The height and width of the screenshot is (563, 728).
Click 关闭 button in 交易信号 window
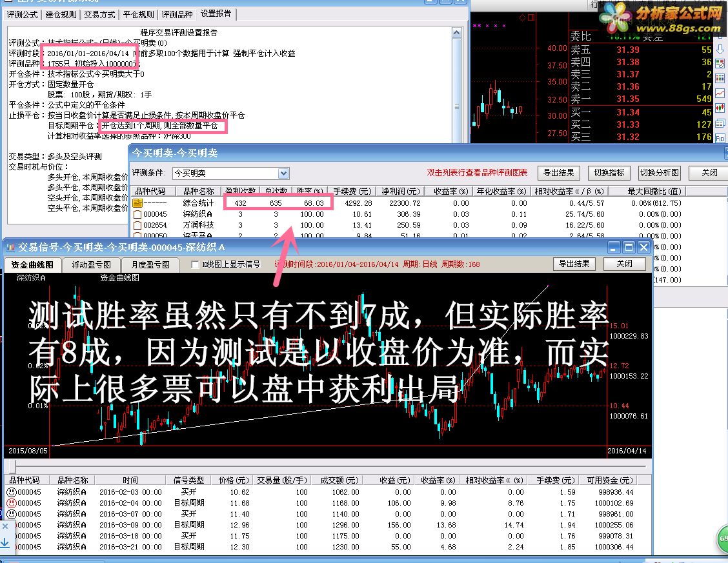[x=624, y=264]
